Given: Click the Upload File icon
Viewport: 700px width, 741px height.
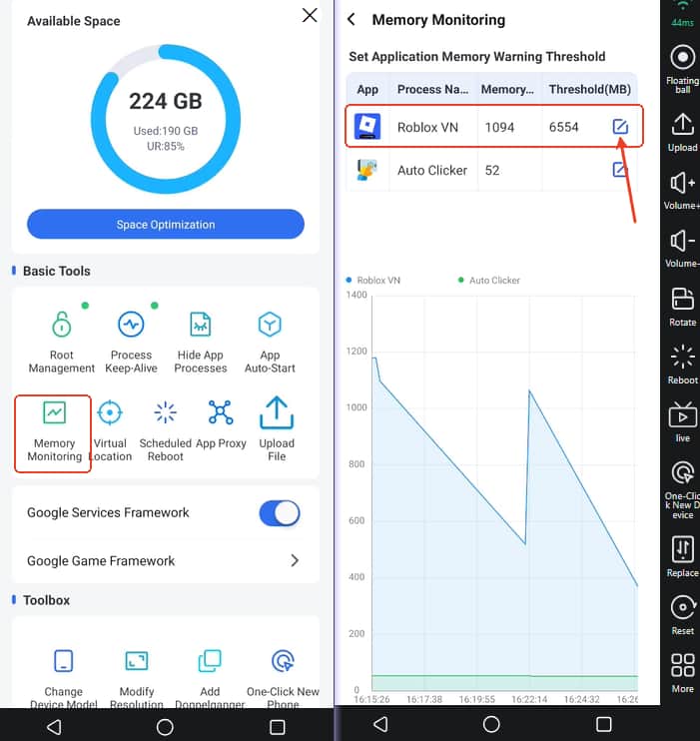Looking at the screenshot, I should [277, 413].
